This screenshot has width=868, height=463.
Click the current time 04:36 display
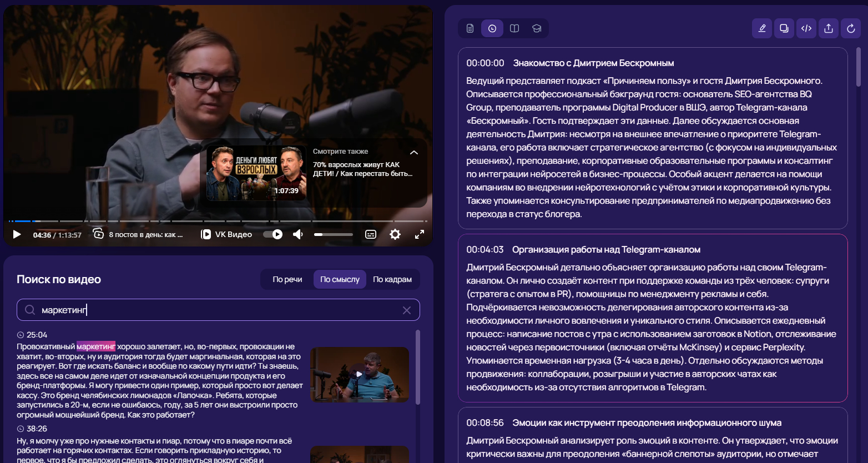42,235
